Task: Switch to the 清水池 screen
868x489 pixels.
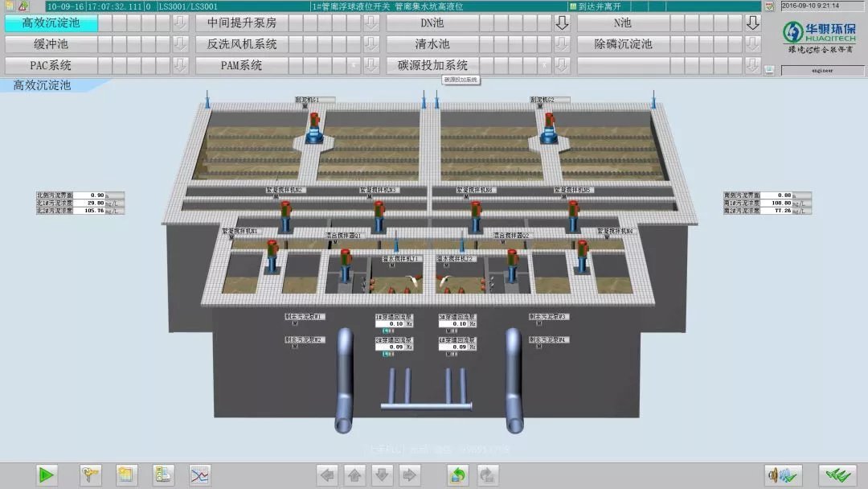Action: pos(432,44)
